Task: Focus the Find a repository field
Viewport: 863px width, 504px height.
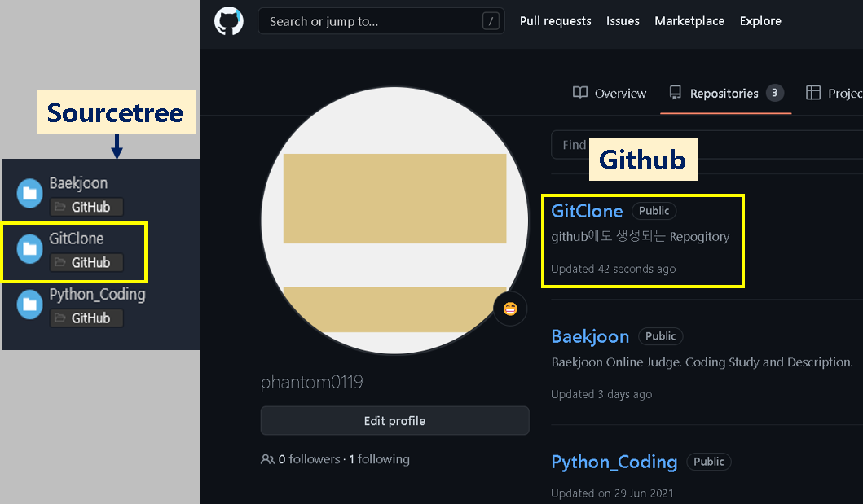Action: click(x=707, y=145)
